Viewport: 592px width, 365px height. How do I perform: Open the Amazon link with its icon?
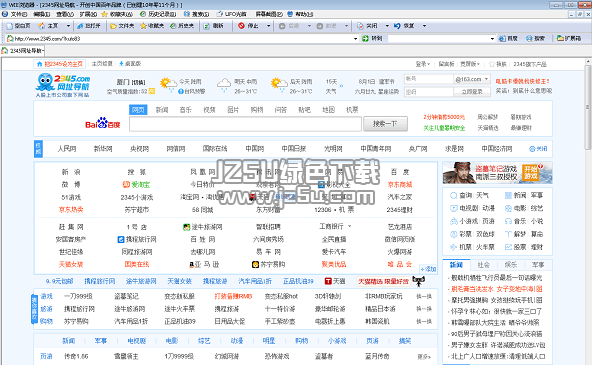coord(204,265)
